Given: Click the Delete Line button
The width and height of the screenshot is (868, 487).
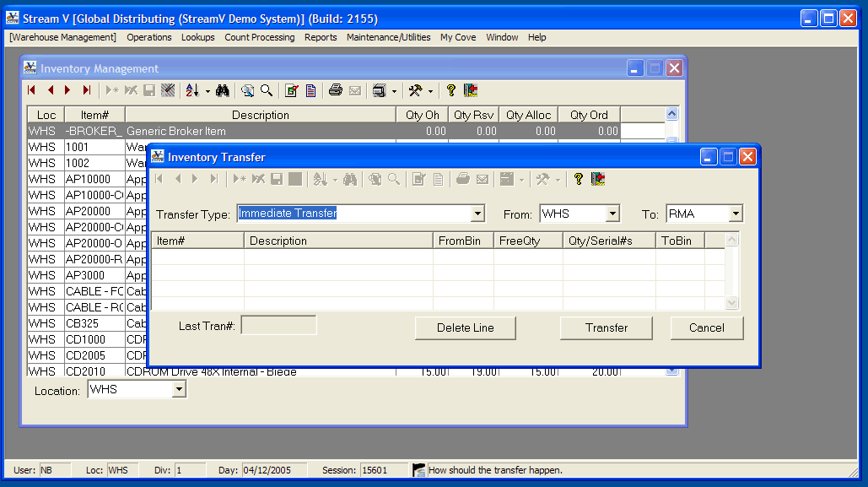Looking at the screenshot, I should coord(465,328).
